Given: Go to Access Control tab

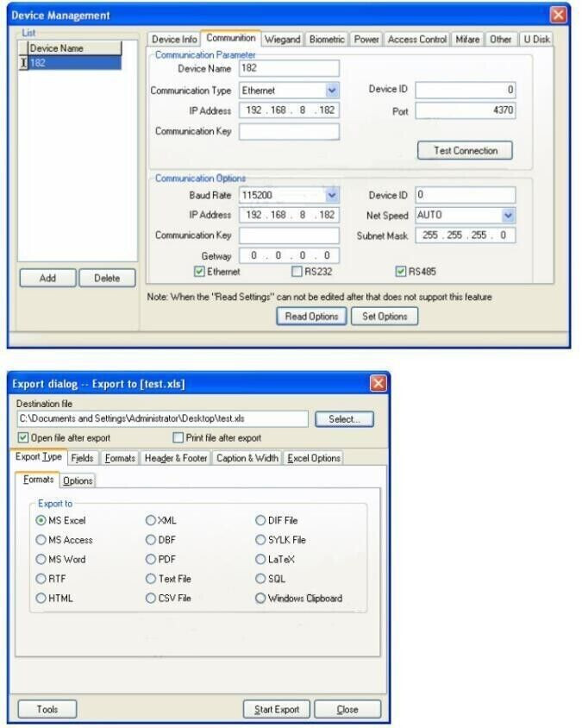Looking at the screenshot, I should pos(416,40).
